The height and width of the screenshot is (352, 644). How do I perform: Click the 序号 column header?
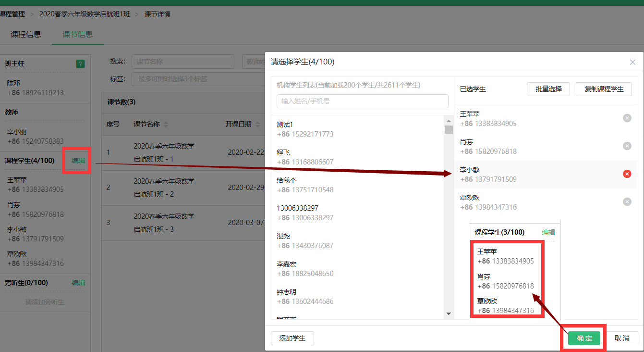pyautogui.click(x=113, y=124)
